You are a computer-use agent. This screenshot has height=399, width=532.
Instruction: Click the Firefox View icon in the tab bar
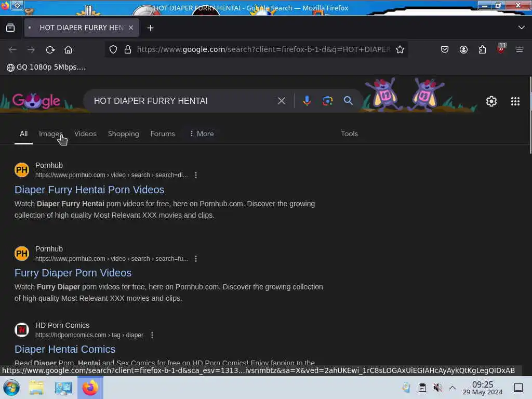(x=10, y=28)
